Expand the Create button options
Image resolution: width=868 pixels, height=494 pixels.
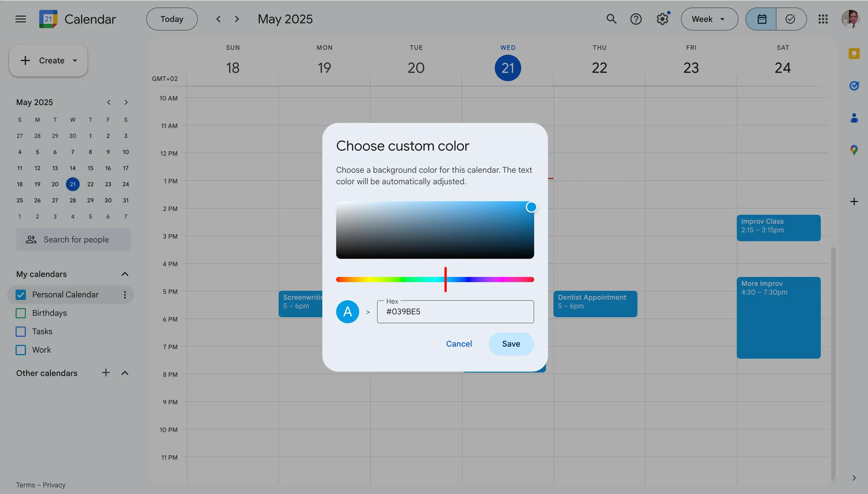(x=75, y=60)
